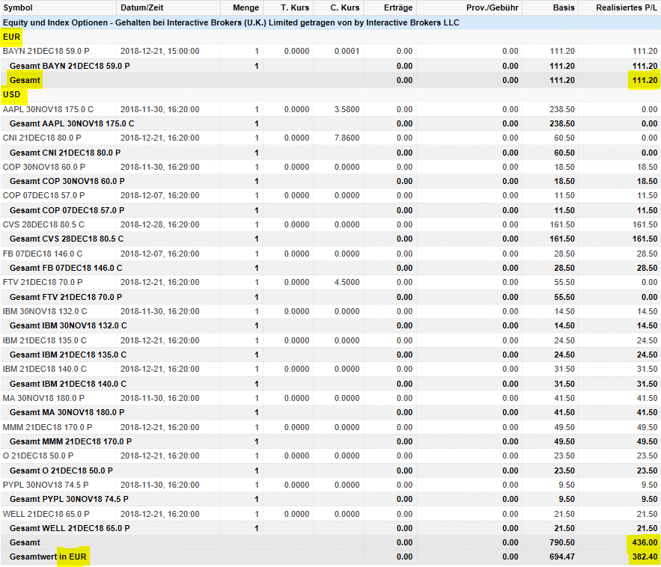The width and height of the screenshot is (661, 567).
Task: Select the CVS 28DEC18 80.5 C symbol
Action: coord(43,225)
